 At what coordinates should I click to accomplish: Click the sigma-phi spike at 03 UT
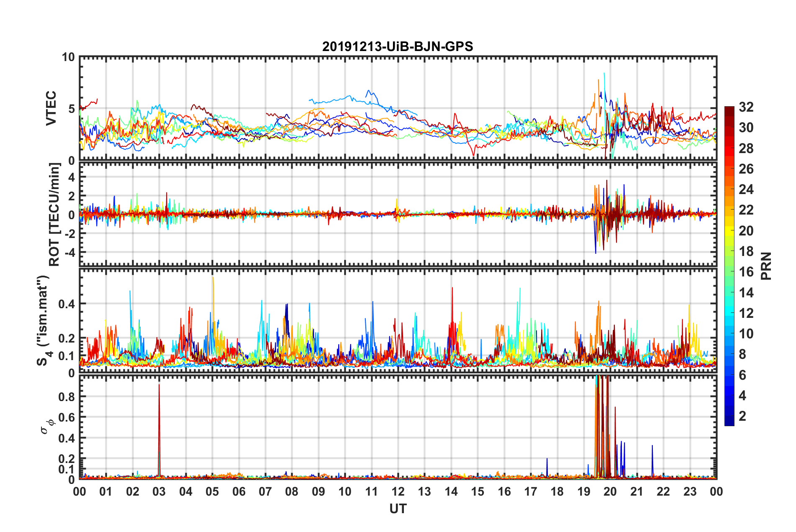[x=159, y=431]
